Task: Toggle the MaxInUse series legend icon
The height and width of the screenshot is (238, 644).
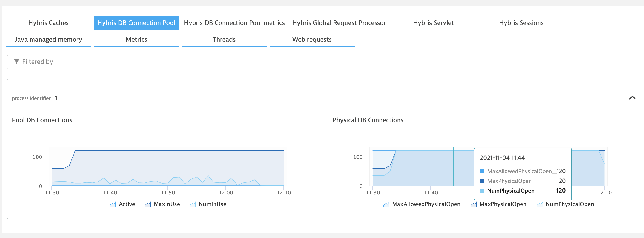Action: 148,204
